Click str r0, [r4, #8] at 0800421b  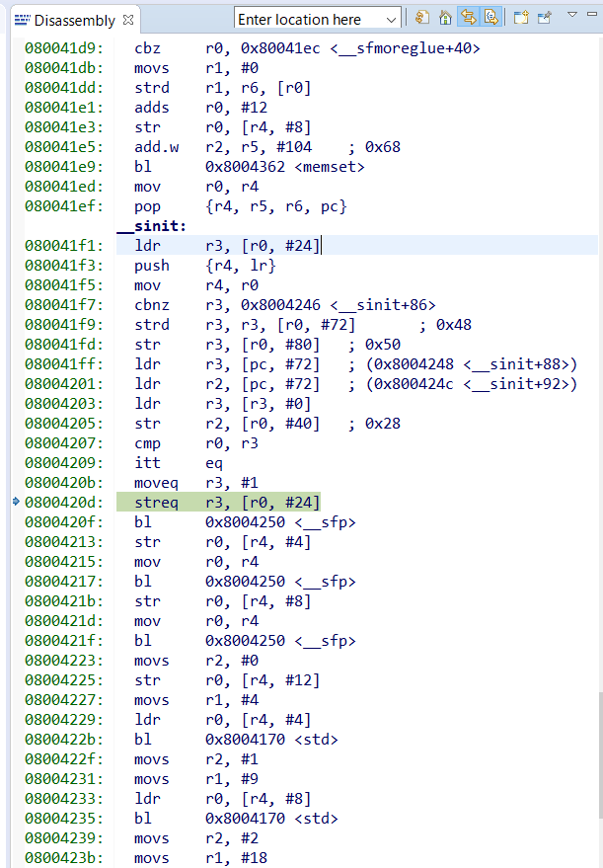(x=222, y=601)
